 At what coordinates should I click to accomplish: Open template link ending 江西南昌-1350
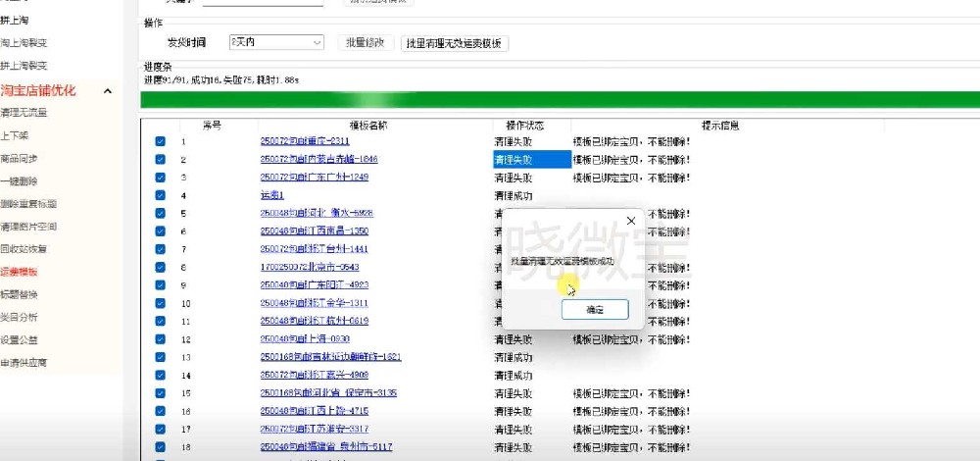coord(315,231)
